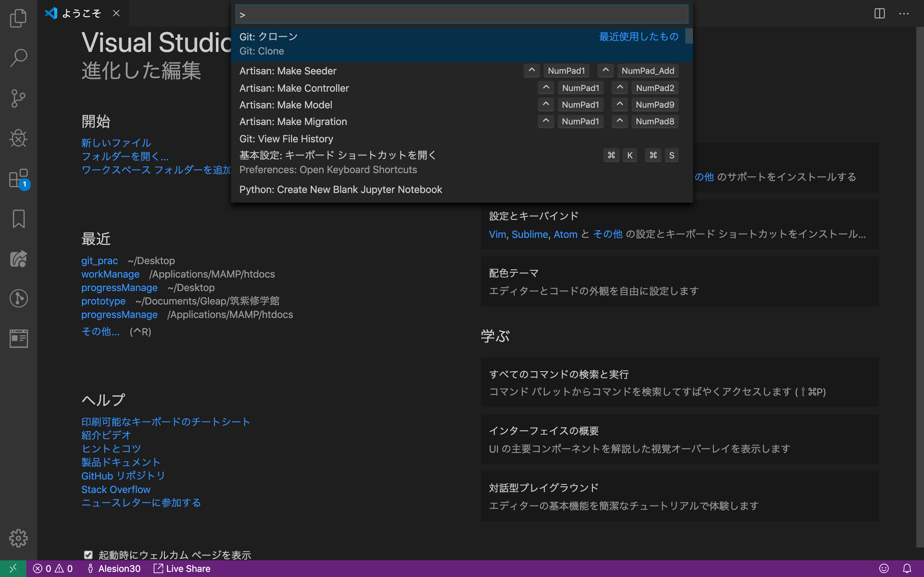Open the Run and Debug view
The width and height of the screenshot is (924, 577).
18,138
